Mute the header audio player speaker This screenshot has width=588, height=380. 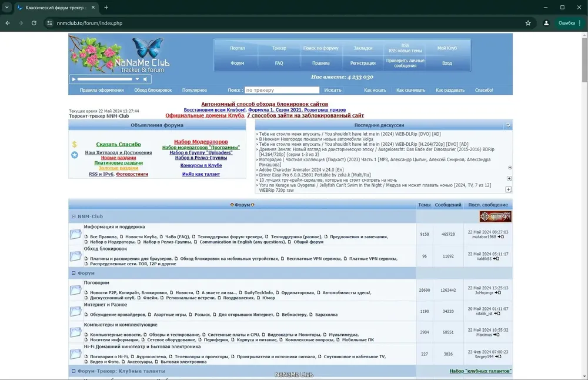coord(145,79)
